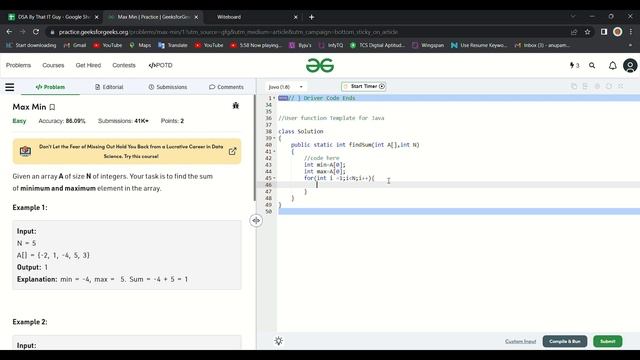
Task: Submit the solution
Action: (607, 341)
